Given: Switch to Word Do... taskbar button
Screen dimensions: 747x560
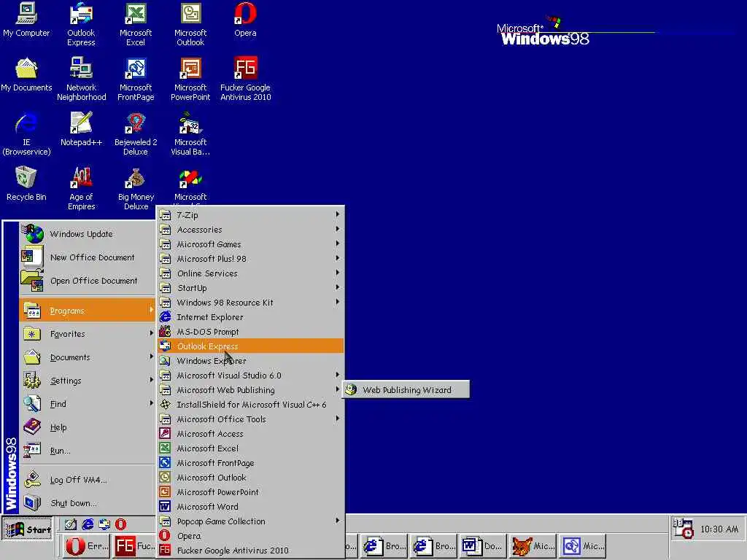Looking at the screenshot, I should click(482, 546).
